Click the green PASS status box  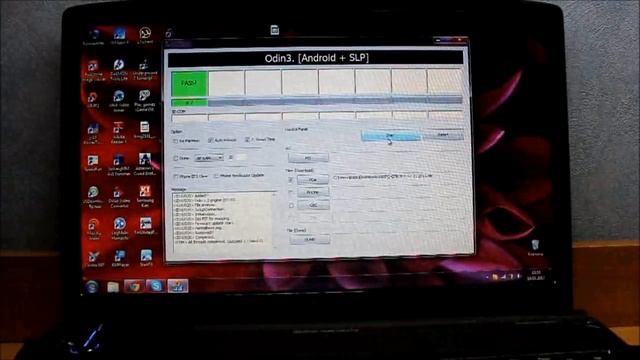[189, 84]
